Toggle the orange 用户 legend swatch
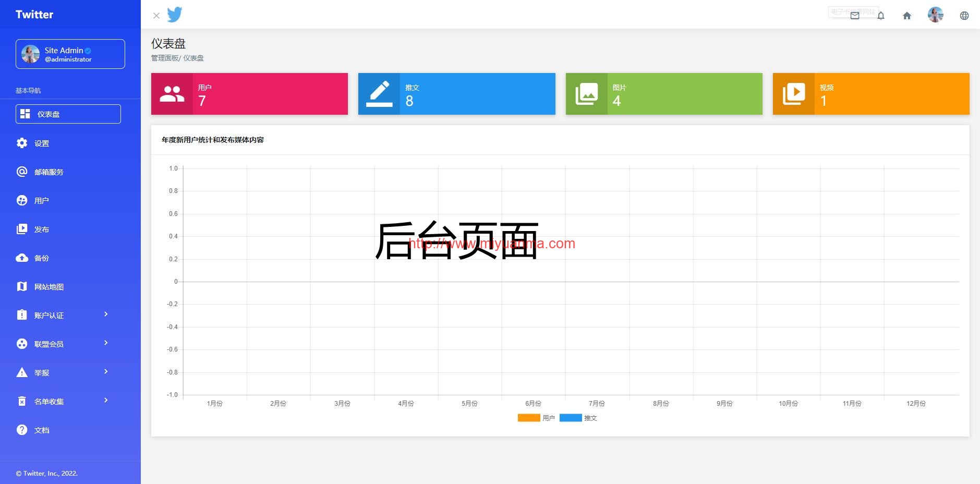Viewport: 980px width, 484px height. coord(529,418)
